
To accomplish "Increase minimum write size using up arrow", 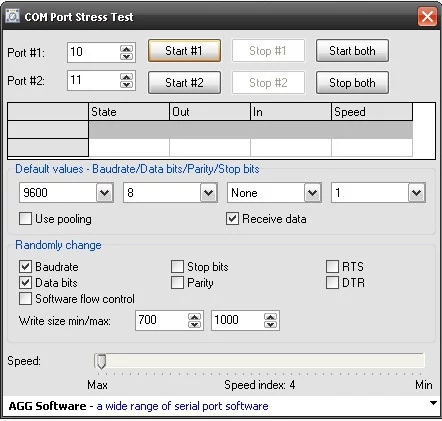I will 194,317.
